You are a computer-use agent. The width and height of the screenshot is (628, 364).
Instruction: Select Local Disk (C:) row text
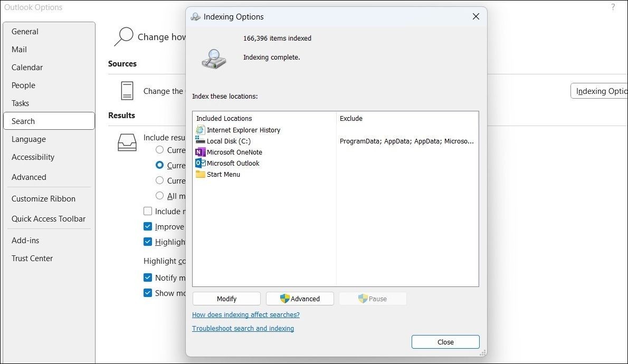click(229, 141)
